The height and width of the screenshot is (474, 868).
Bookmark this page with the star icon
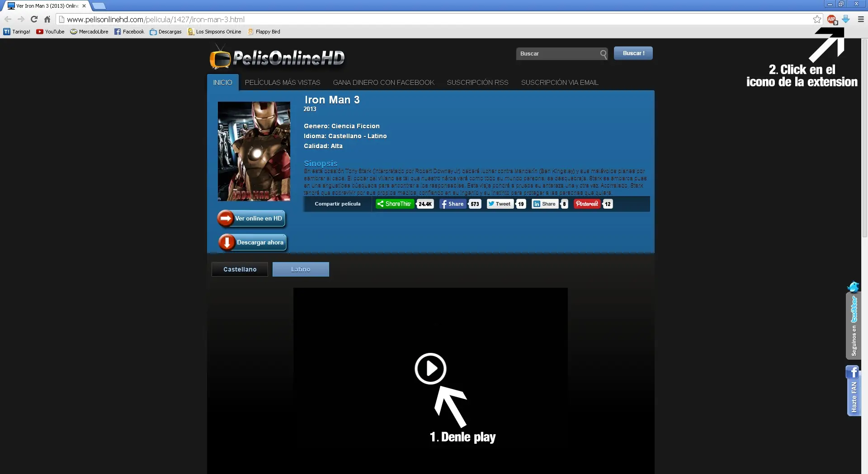[817, 19]
